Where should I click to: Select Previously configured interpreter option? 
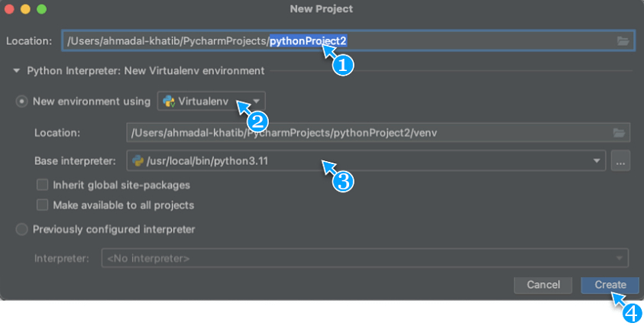[21, 229]
